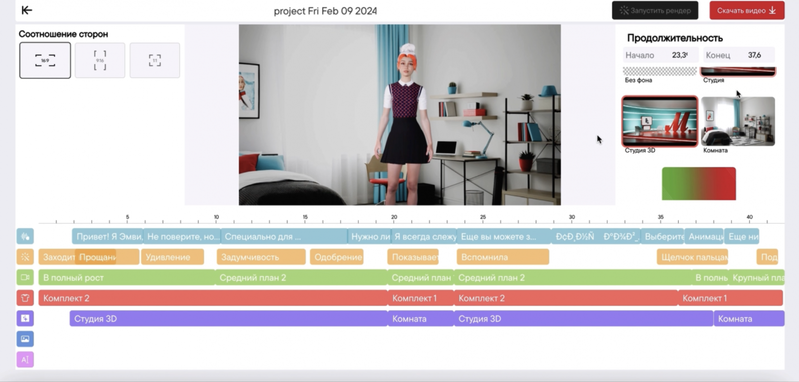Select the Комната background thumbnail

pos(738,121)
